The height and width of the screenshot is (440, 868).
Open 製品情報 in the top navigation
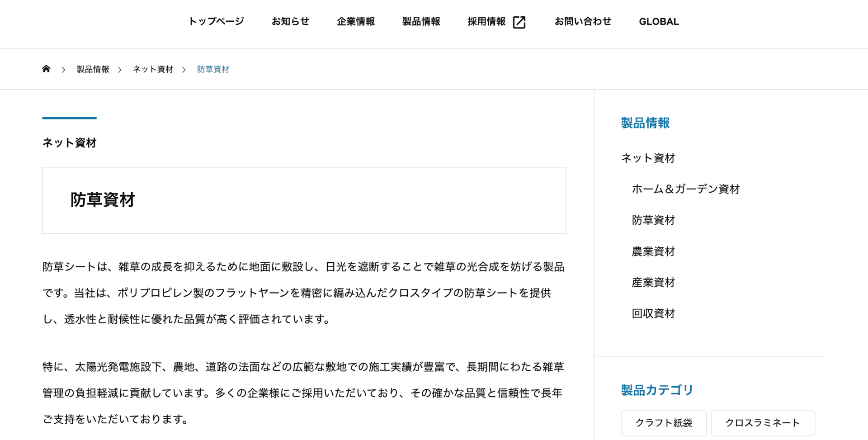click(x=421, y=21)
